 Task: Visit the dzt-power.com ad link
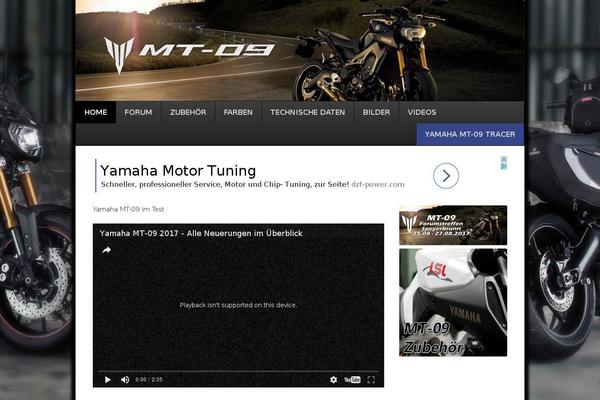tap(378, 184)
